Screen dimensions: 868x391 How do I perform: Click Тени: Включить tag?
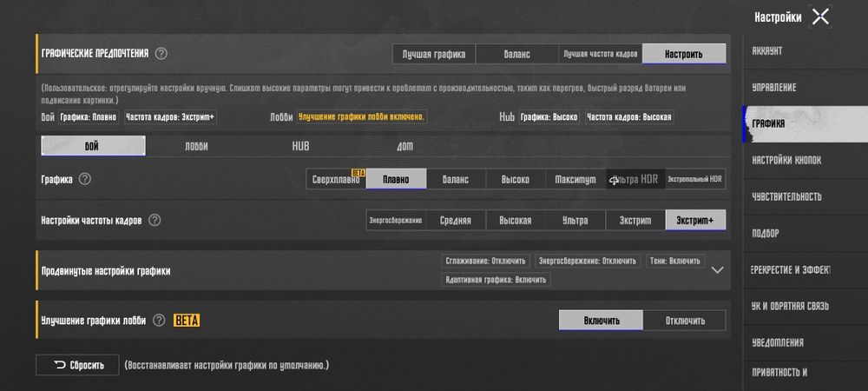(675, 261)
